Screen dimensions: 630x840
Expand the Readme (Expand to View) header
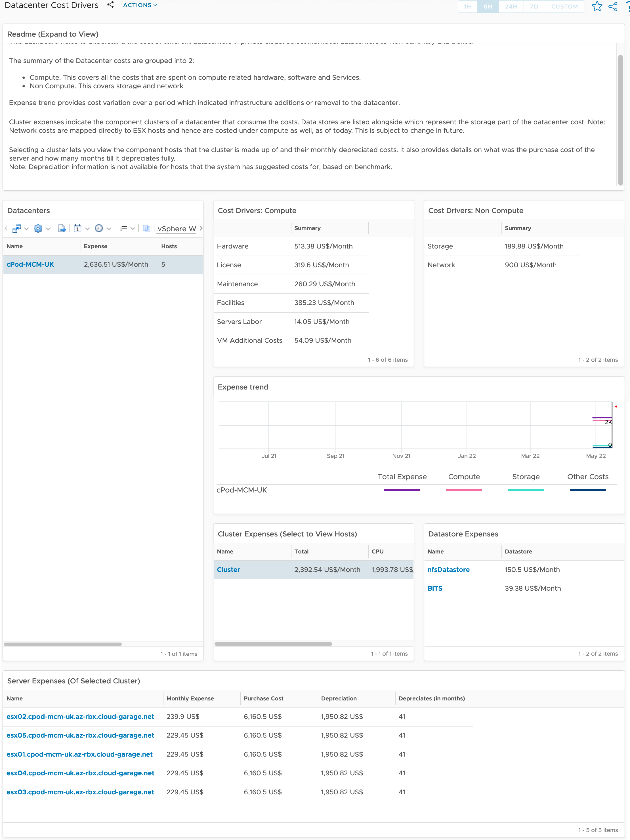pos(53,34)
